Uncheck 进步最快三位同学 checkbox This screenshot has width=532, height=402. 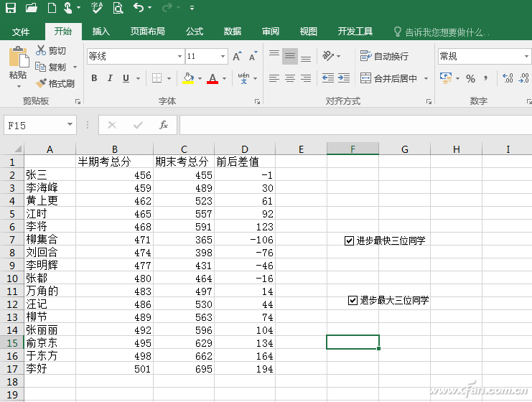[349, 241]
